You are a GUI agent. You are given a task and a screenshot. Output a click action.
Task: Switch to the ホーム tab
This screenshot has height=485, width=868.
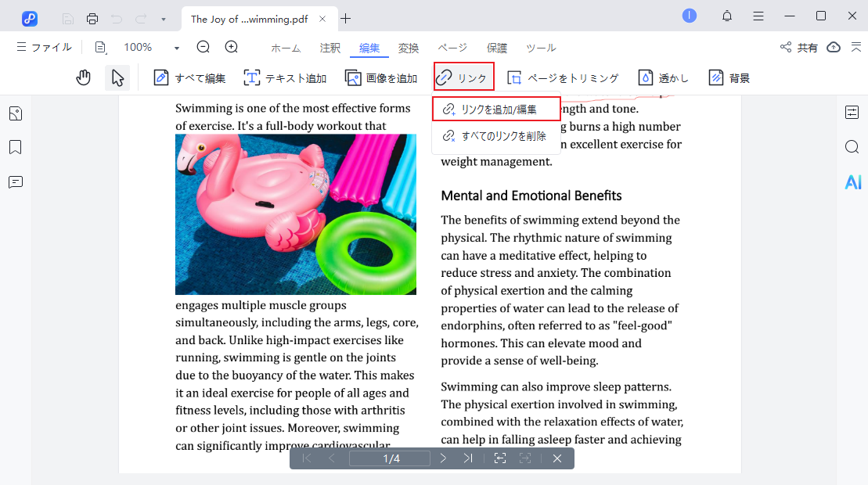click(286, 48)
